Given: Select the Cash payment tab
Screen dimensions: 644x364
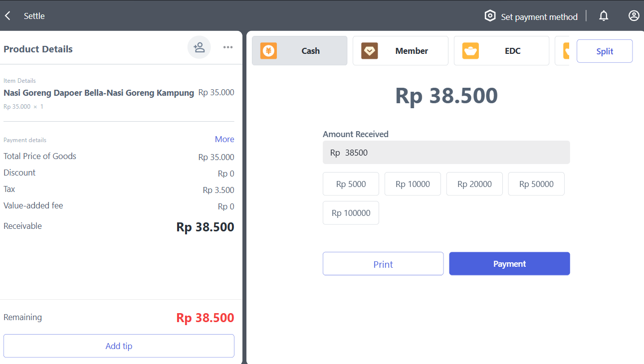Looking at the screenshot, I should (x=310, y=51).
